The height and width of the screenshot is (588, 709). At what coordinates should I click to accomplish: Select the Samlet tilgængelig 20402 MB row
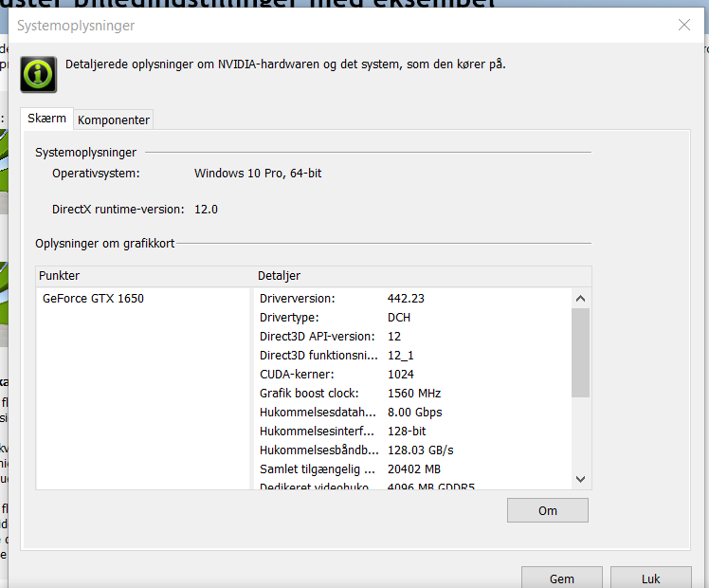tap(413, 469)
